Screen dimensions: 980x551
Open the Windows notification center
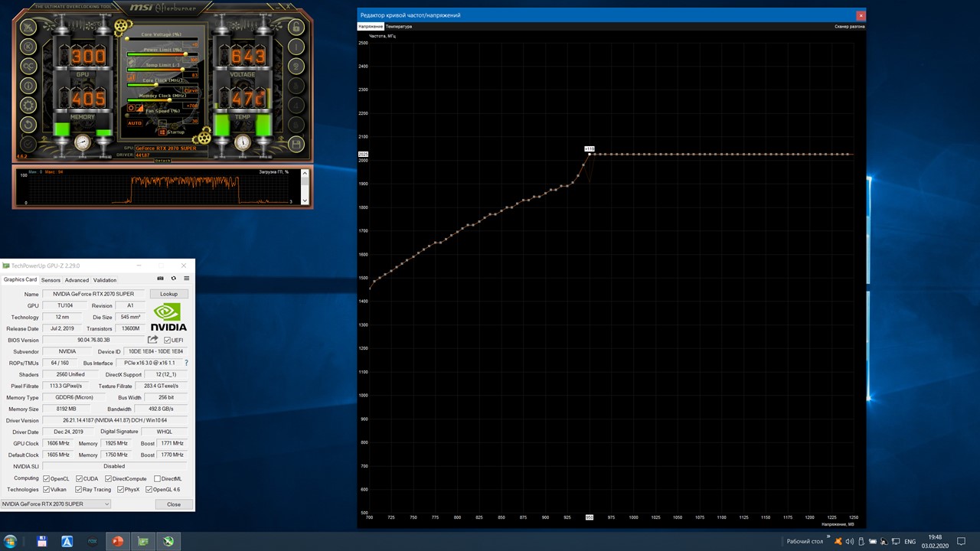[x=962, y=541]
